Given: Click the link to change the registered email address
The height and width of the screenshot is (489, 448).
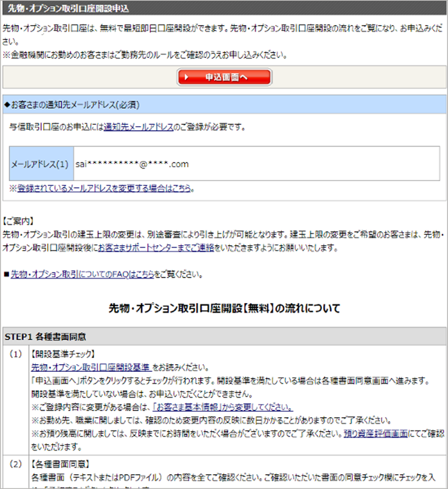Looking at the screenshot, I should 104,188.
